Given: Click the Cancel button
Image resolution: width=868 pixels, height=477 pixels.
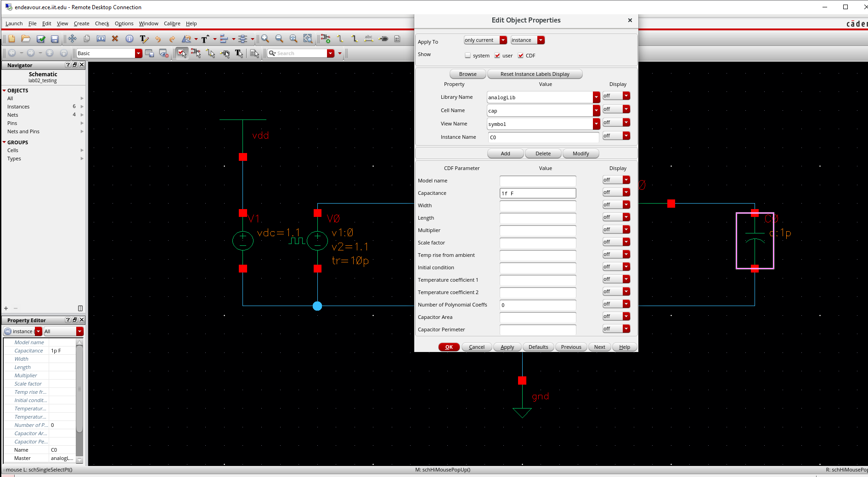Looking at the screenshot, I should pos(476,347).
